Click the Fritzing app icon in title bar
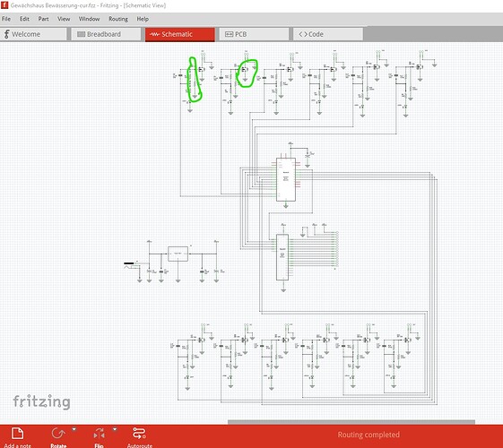Screen dimensions: 503x448 pos(4,5)
